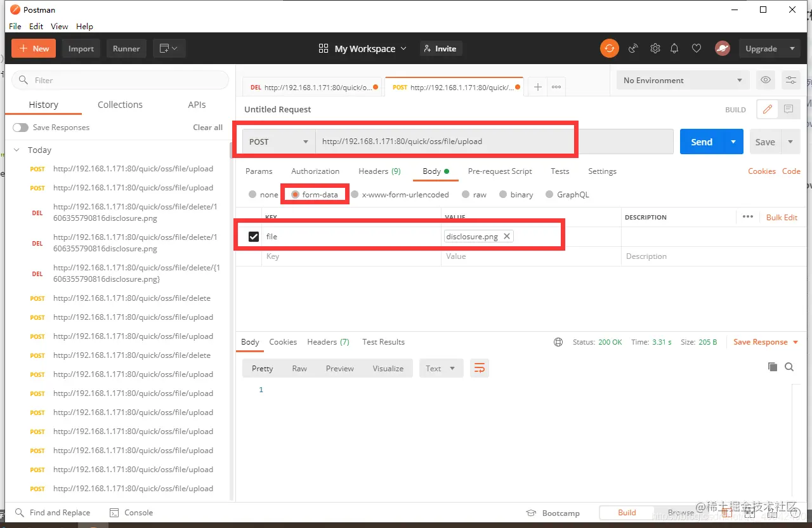Uncheck the file key checkbox
The width and height of the screenshot is (812, 528).
[254, 237]
